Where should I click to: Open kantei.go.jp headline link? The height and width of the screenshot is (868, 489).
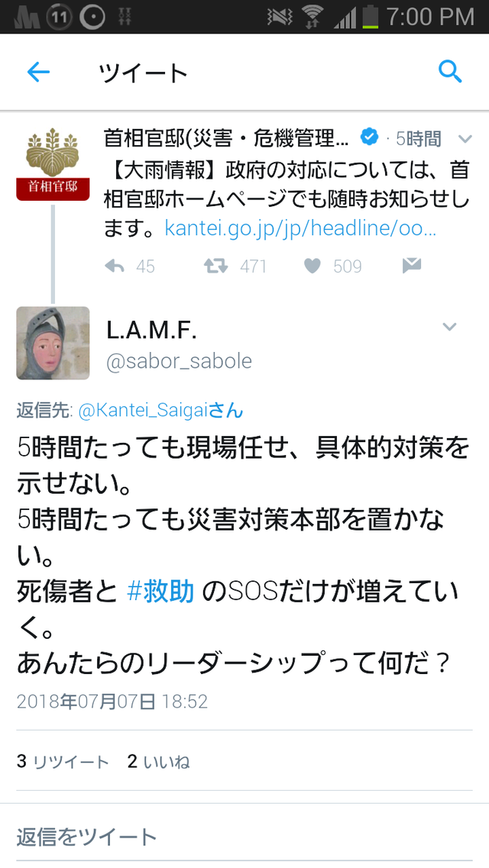301,227
